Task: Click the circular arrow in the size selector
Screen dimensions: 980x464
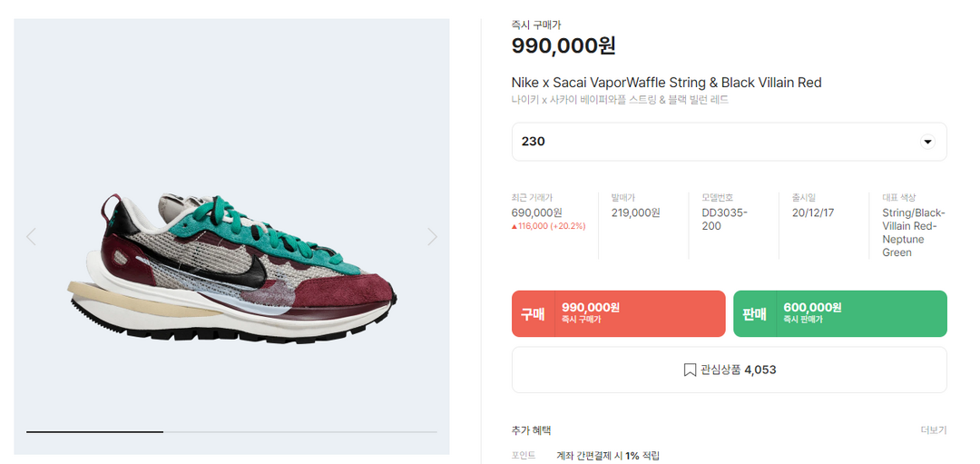Action: point(927,142)
